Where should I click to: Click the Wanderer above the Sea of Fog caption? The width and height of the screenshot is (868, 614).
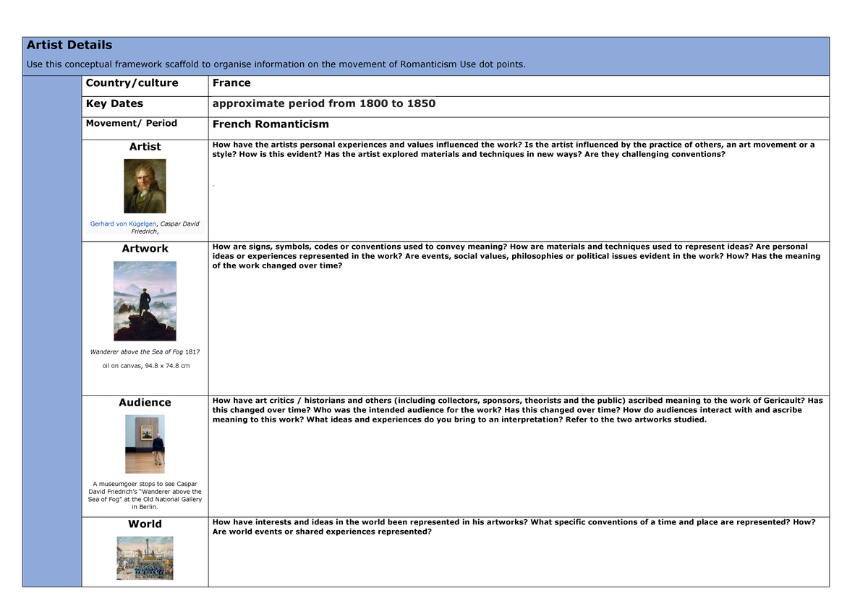click(x=145, y=351)
